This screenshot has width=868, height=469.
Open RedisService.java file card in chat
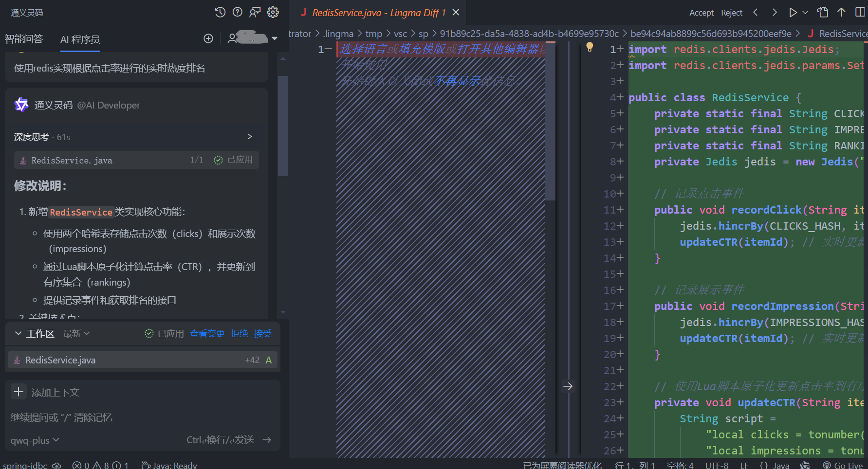pos(136,160)
